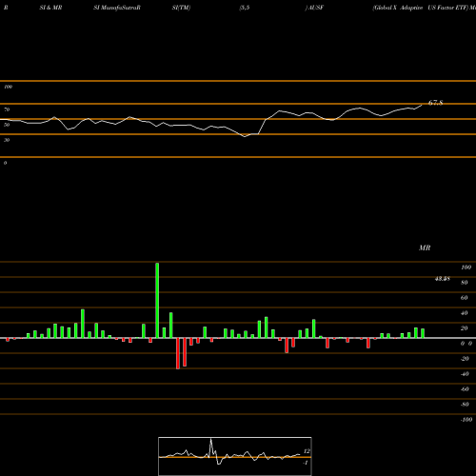The width and height of the screenshot is (476, 476).
Task: Click the 30 level label on the RSI axis
Action: (x=7, y=140)
